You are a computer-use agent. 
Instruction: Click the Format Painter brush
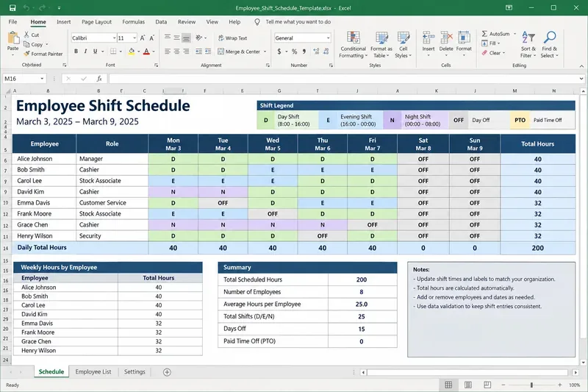(x=26, y=54)
